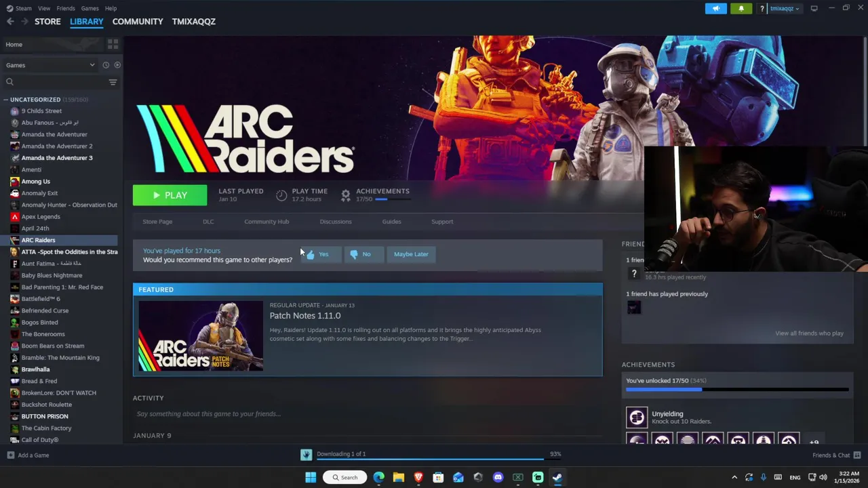This screenshot has height=488, width=868.
Task: Open the DLC link
Action: [x=208, y=222]
